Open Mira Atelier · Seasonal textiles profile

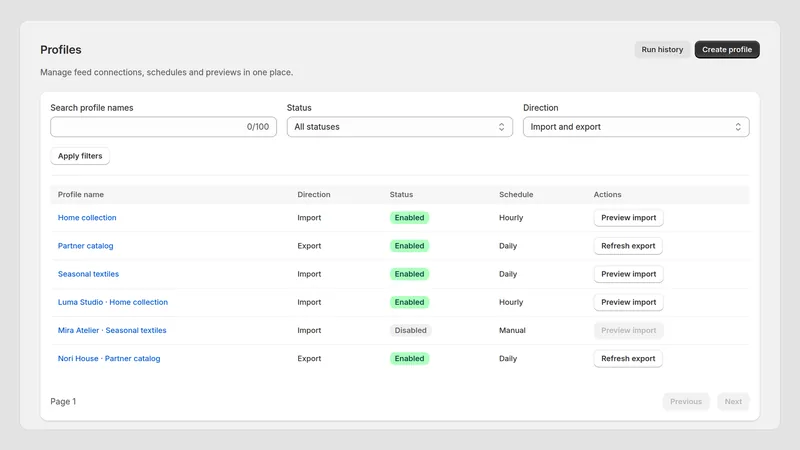[x=112, y=330]
